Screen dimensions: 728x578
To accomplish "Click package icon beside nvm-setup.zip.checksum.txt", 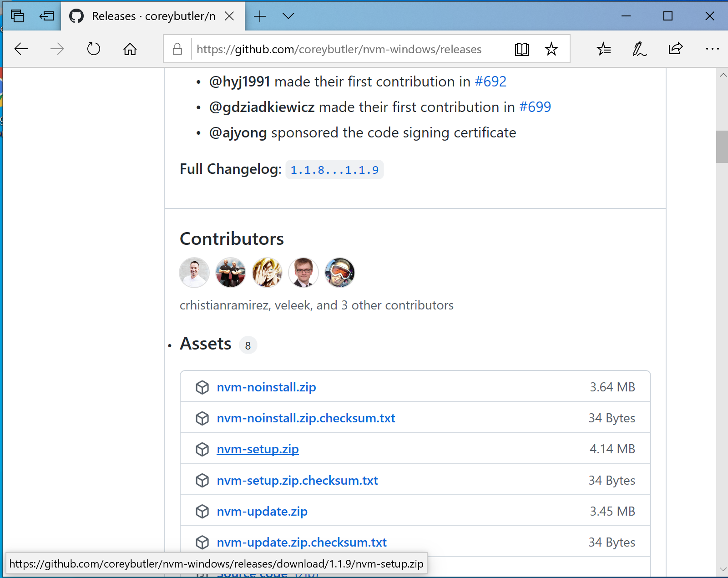I will (202, 480).
